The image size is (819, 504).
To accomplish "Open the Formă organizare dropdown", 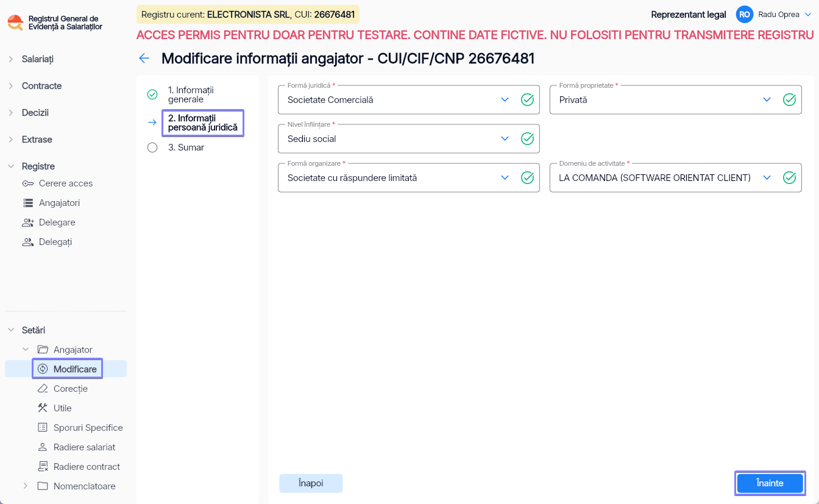I will [x=505, y=177].
